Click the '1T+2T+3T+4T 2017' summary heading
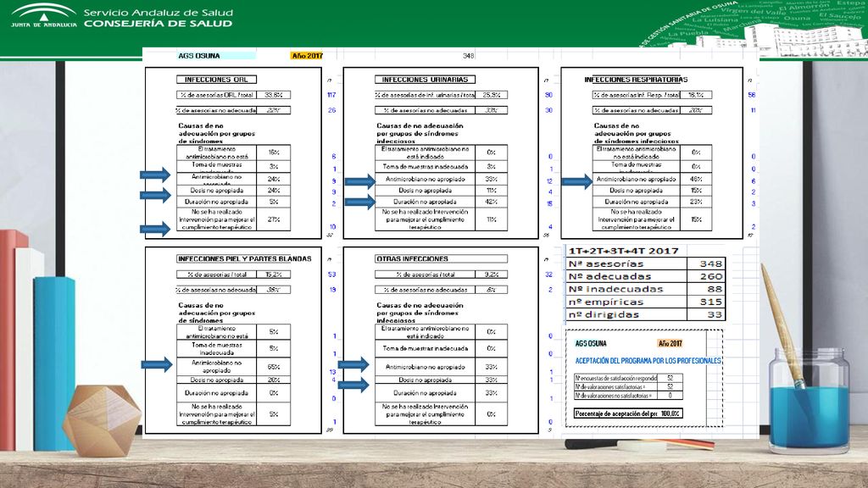The width and height of the screenshot is (868, 488). [623, 251]
